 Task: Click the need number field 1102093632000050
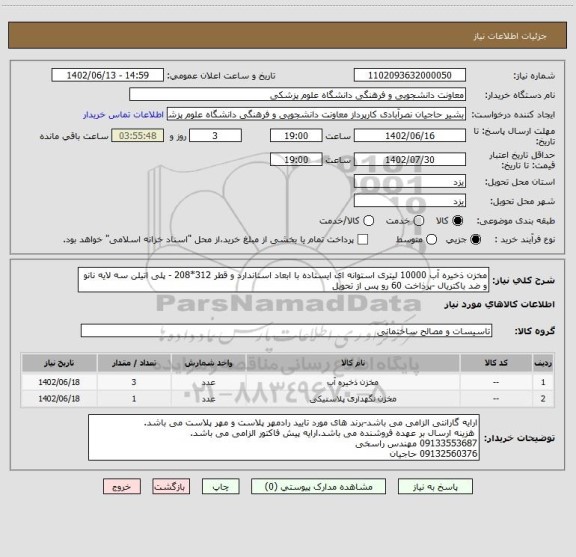coord(410,75)
